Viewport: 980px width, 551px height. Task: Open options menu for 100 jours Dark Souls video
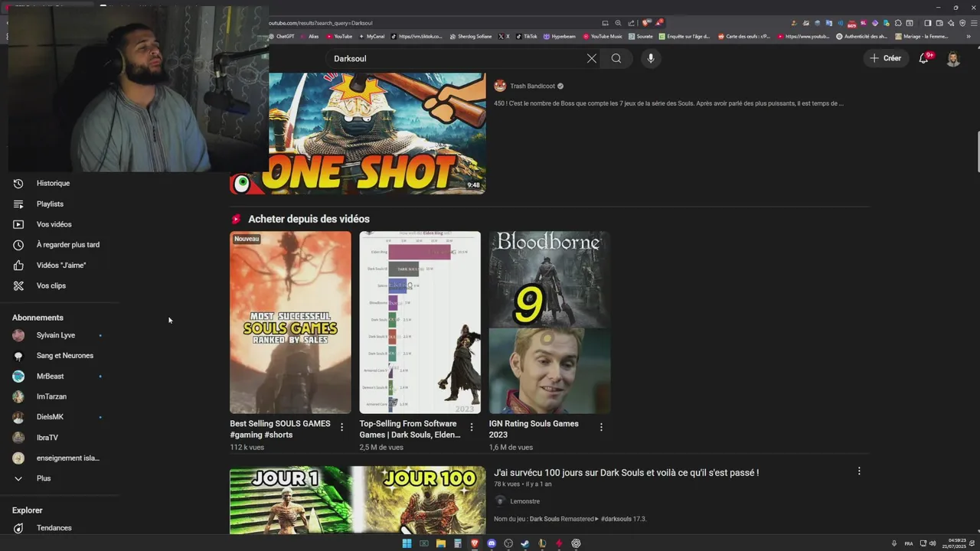(x=859, y=471)
